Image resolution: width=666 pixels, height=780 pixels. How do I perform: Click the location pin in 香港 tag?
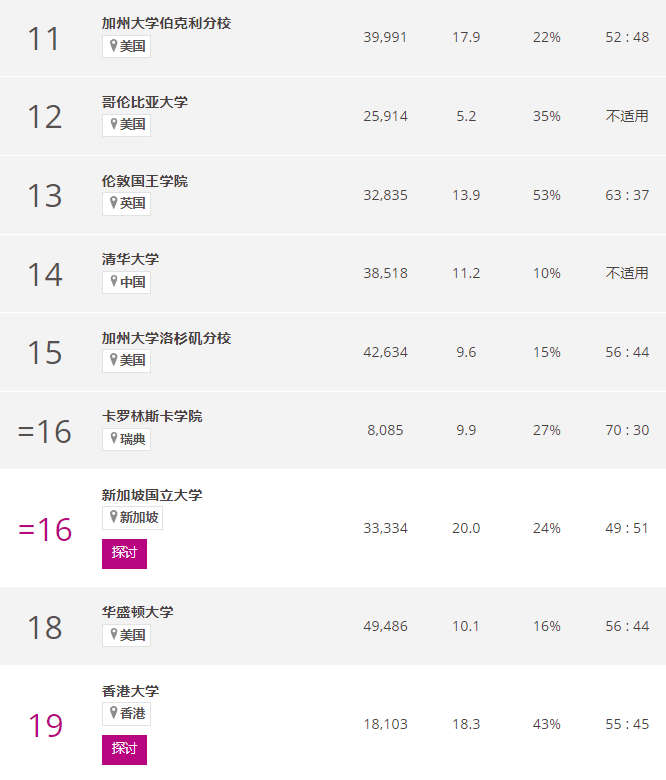pyautogui.click(x=114, y=713)
